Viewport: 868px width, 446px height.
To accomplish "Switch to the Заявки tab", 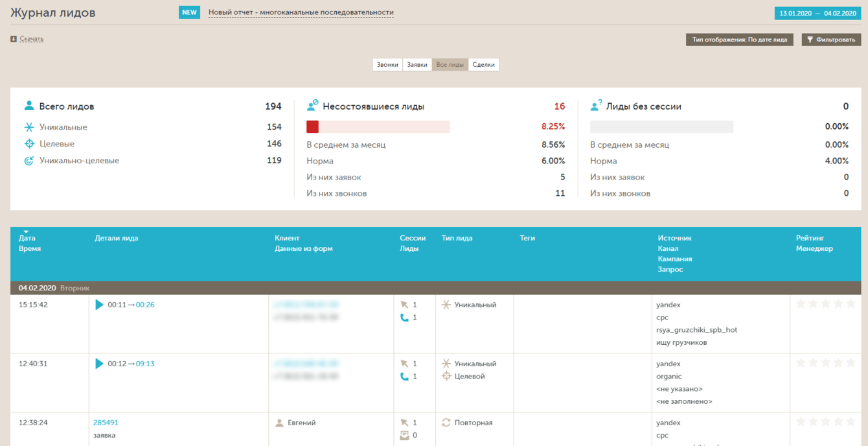I will 417,65.
